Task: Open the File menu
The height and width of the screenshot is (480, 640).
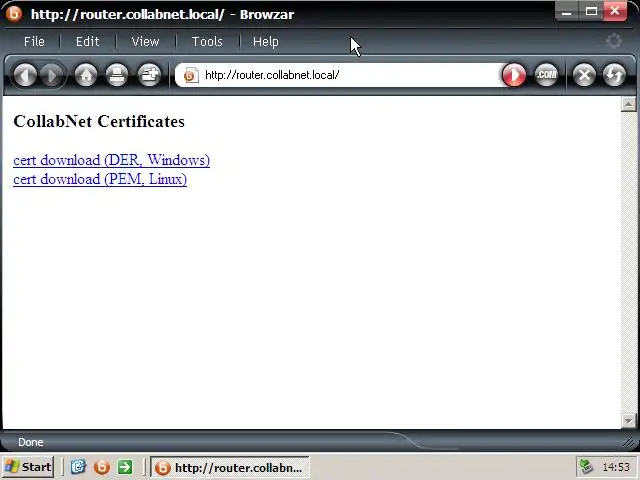Action: point(34,41)
